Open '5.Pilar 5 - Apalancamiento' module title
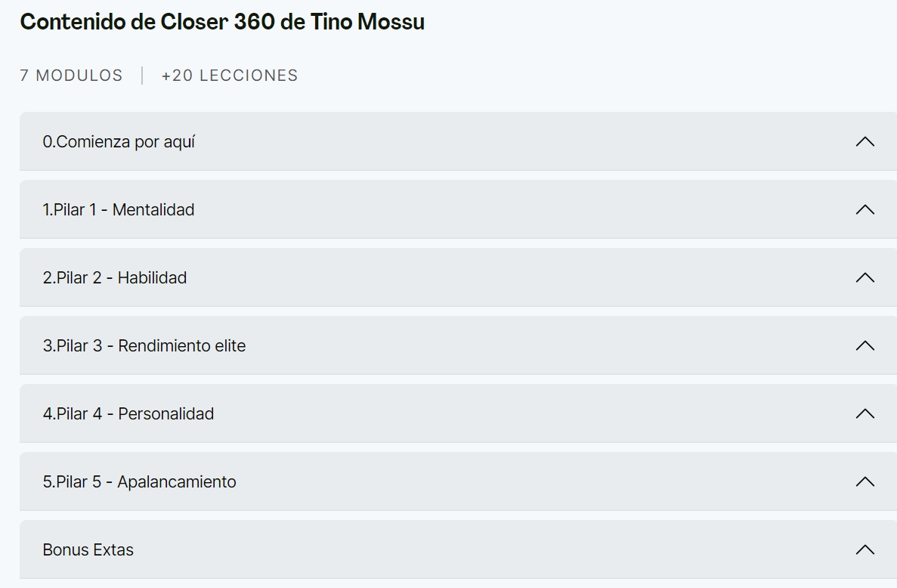The image size is (897, 588). (x=140, y=482)
